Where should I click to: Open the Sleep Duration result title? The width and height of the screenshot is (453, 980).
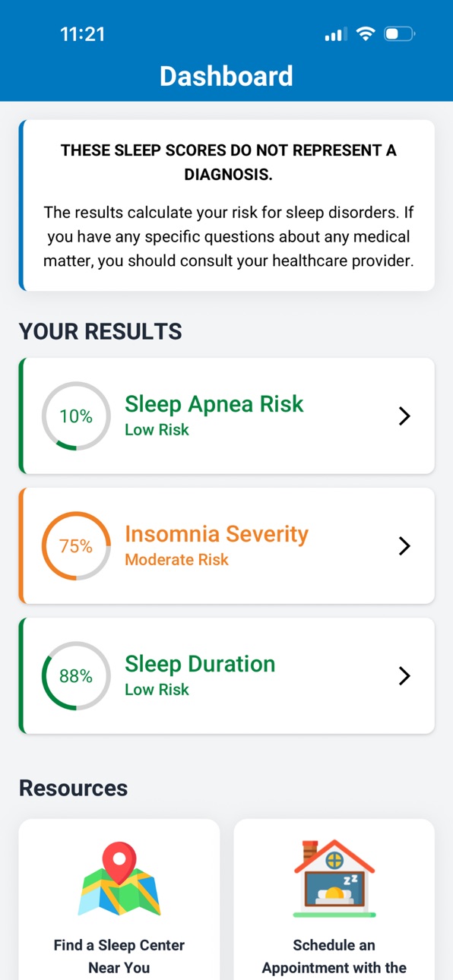tap(200, 664)
